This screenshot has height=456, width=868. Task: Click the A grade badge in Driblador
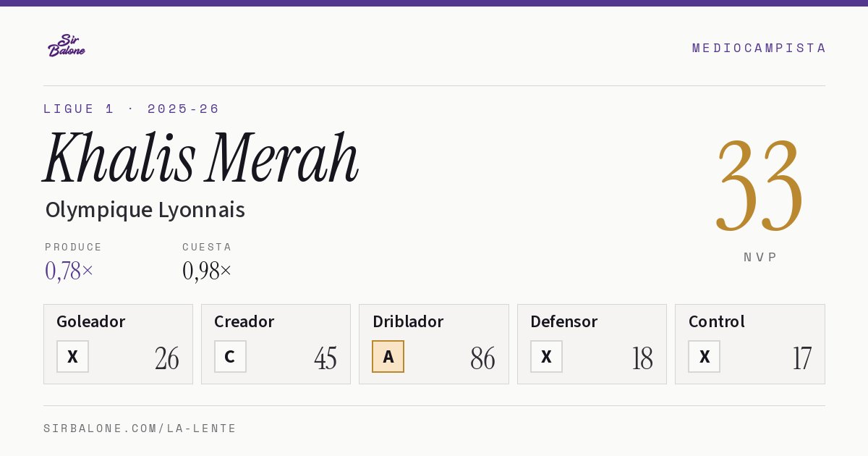388,356
